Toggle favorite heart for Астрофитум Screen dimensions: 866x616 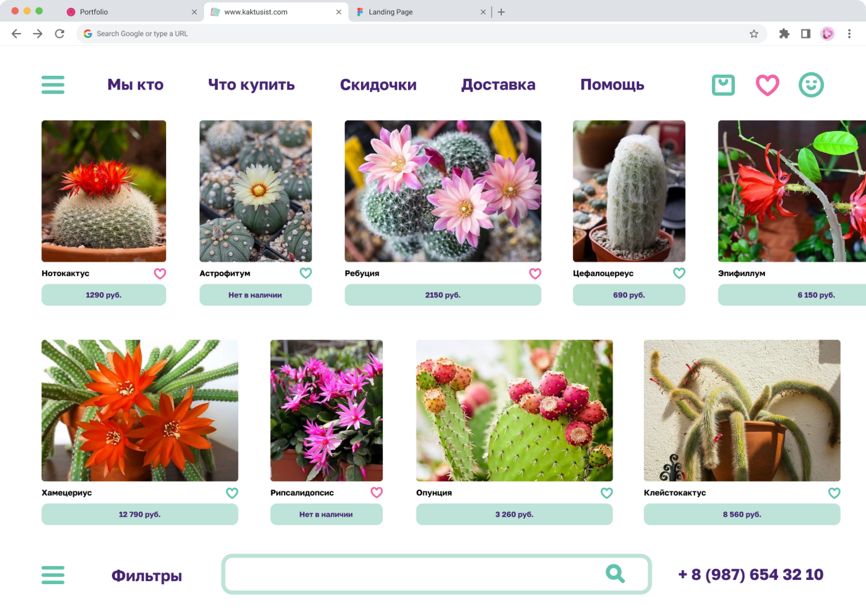pos(306,273)
